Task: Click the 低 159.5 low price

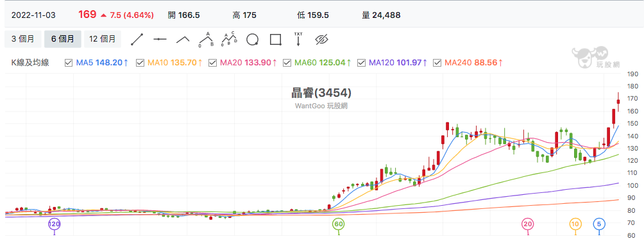Action: coord(312,15)
